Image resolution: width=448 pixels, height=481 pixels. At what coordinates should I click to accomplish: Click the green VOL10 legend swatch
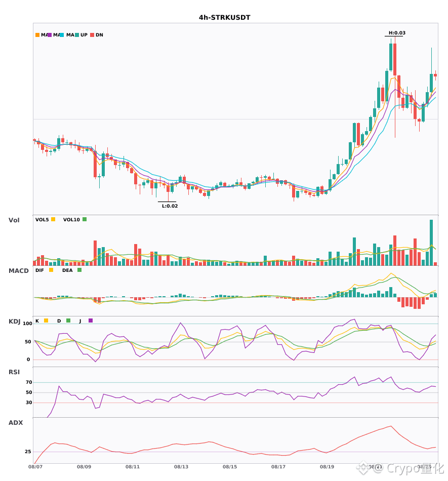click(85, 219)
